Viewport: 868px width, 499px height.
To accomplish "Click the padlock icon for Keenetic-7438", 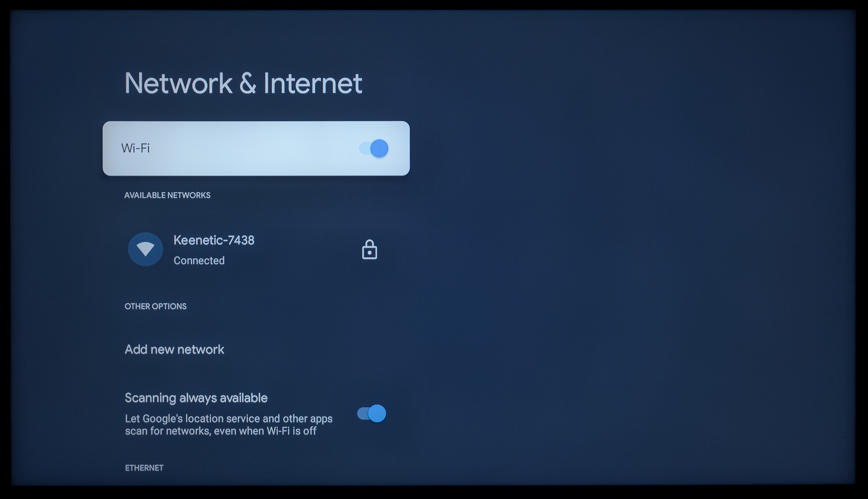I will 369,249.
